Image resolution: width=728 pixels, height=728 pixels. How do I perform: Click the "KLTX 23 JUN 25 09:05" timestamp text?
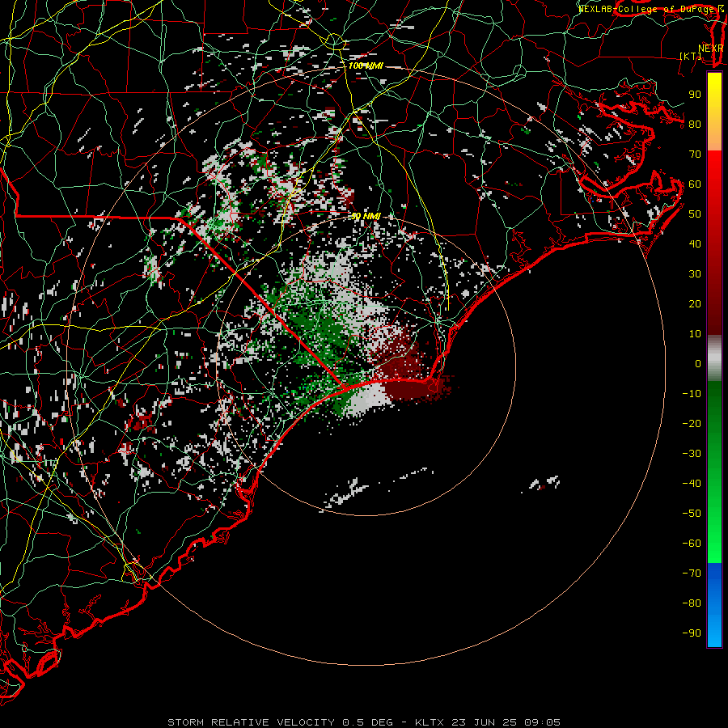click(x=488, y=722)
